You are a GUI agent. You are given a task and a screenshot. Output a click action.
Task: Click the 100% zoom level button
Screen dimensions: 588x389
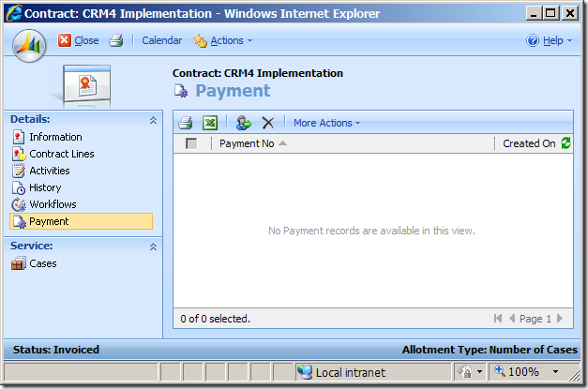pyautogui.click(x=517, y=372)
